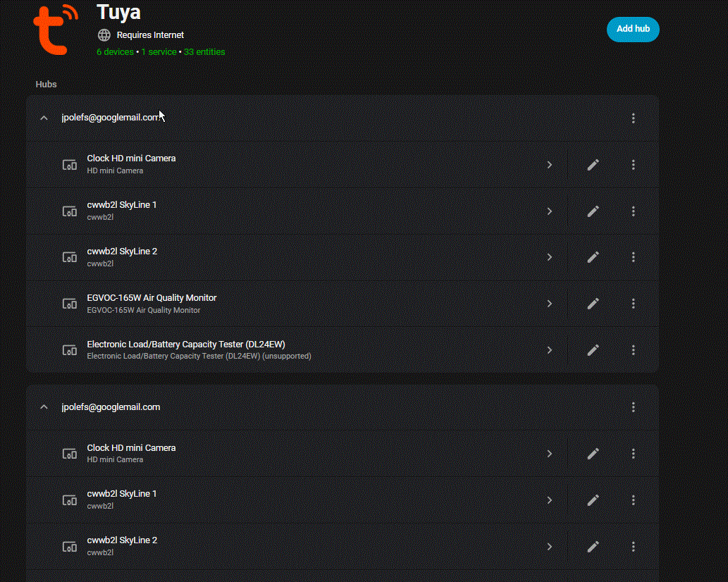
Task: Click device icon of lower cwwb2l SkyLine 2
Action: [70, 547]
